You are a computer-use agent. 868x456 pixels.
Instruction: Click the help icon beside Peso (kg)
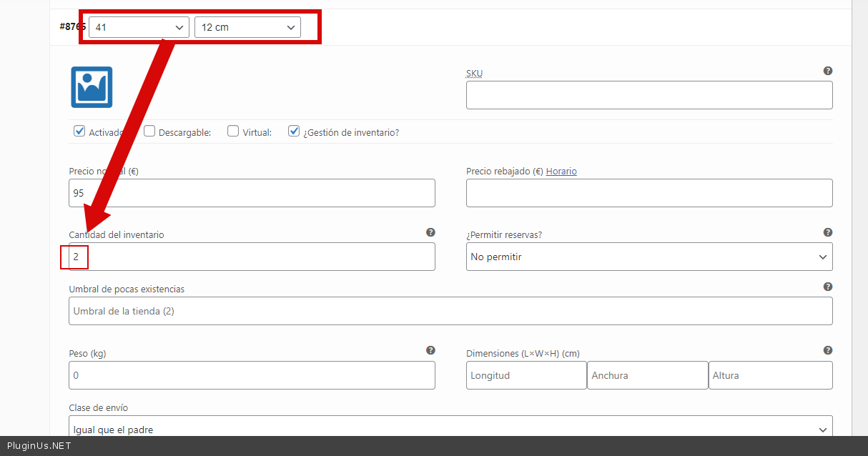coord(430,350)
